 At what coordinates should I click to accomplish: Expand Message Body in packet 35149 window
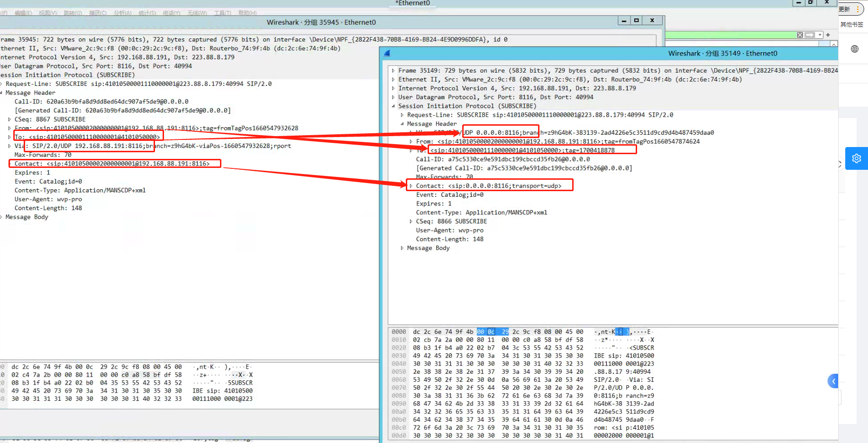402,248
